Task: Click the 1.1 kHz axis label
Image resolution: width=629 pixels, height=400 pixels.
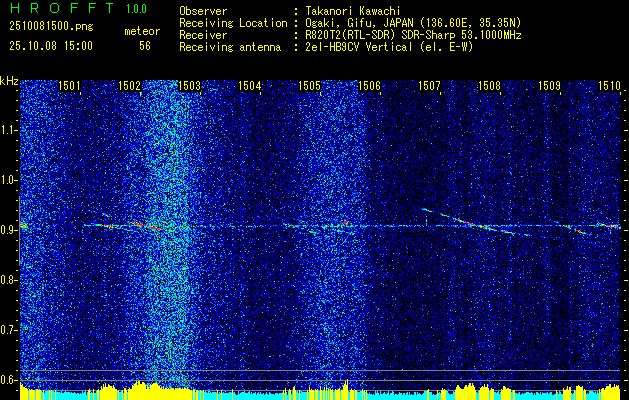Action: pyautogui.click(x=8, y=130)
